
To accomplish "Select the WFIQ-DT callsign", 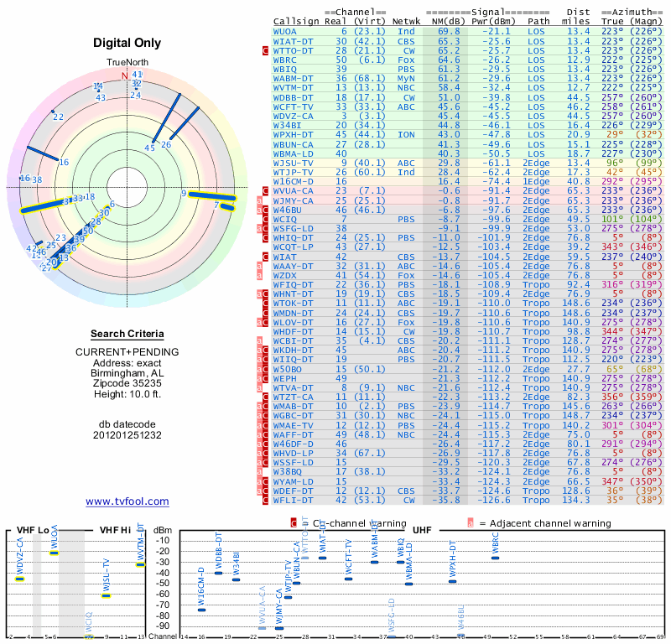I will tap(293, 284).
